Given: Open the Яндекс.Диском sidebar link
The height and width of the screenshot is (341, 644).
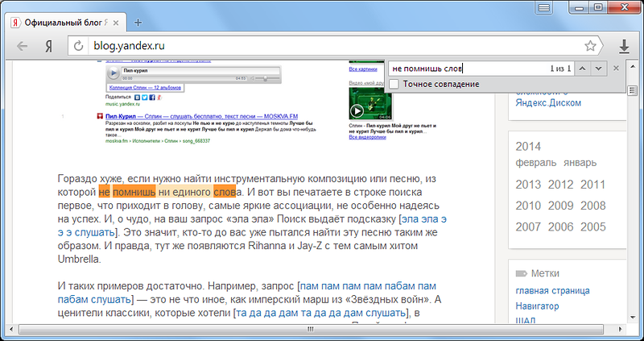Looking at the screenshot, I should [548, 103].
